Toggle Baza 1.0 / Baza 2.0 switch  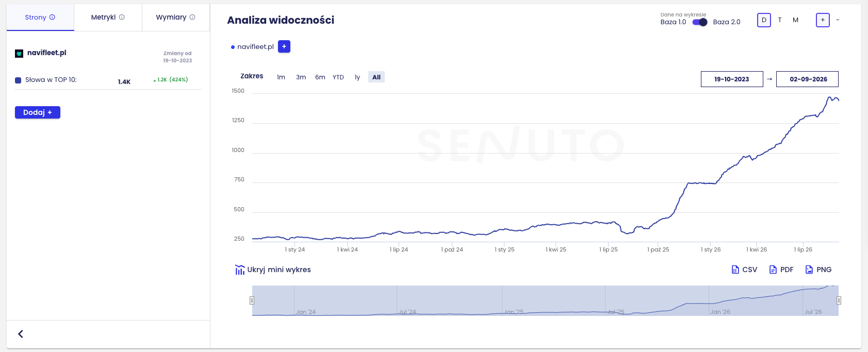point(700,22)
